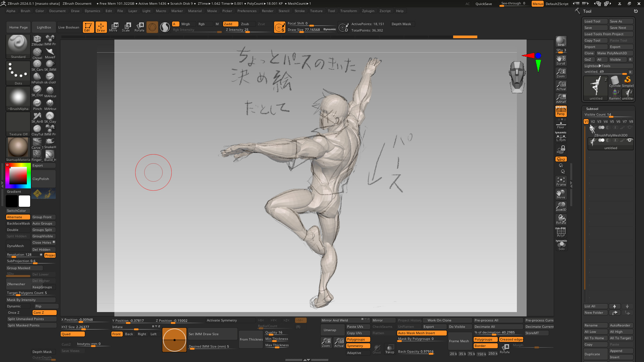The height and width of the screenshot is (362, 644).
Task: Select the Scale gyro on top shelf
Action: click(126, 27)
